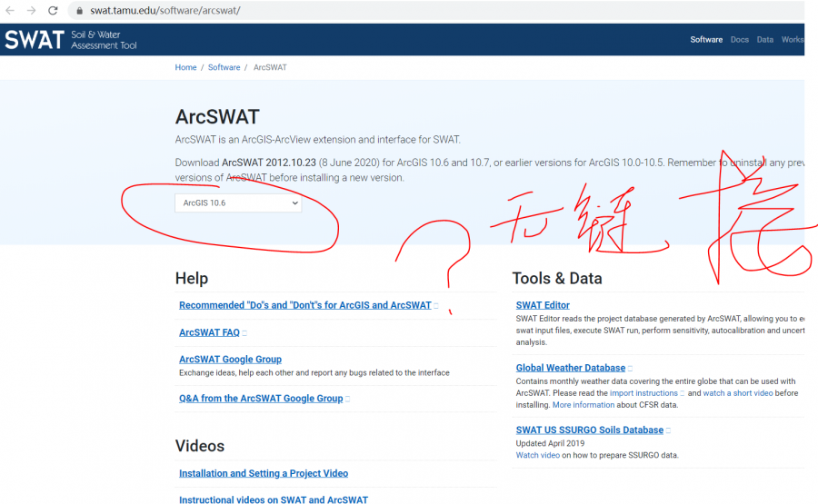Click external link icon beside SSURGO Soils Database
Screen dimensions: 818x504
point(668,430)
